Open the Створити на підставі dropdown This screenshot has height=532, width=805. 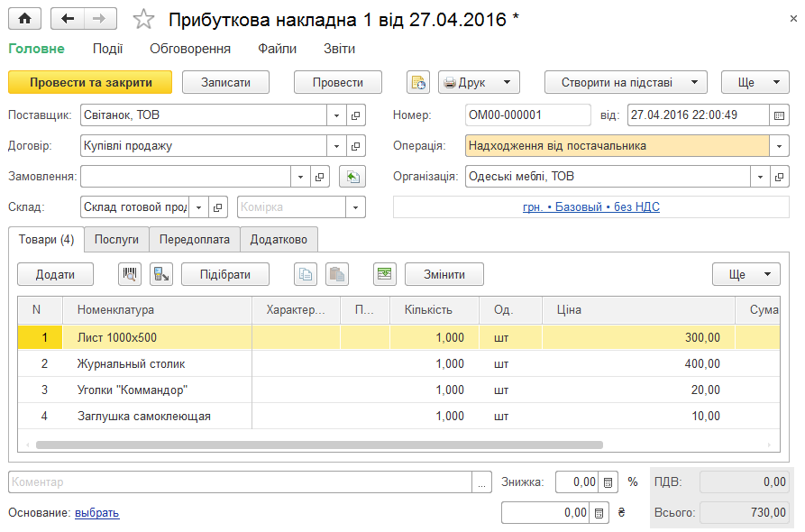(x=626, y=82)
